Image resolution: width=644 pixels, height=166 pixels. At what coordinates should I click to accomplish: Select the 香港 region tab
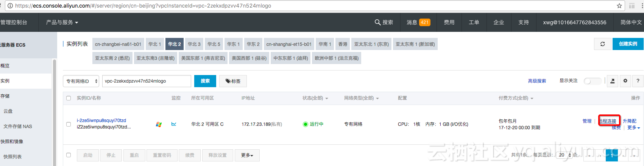343,44
